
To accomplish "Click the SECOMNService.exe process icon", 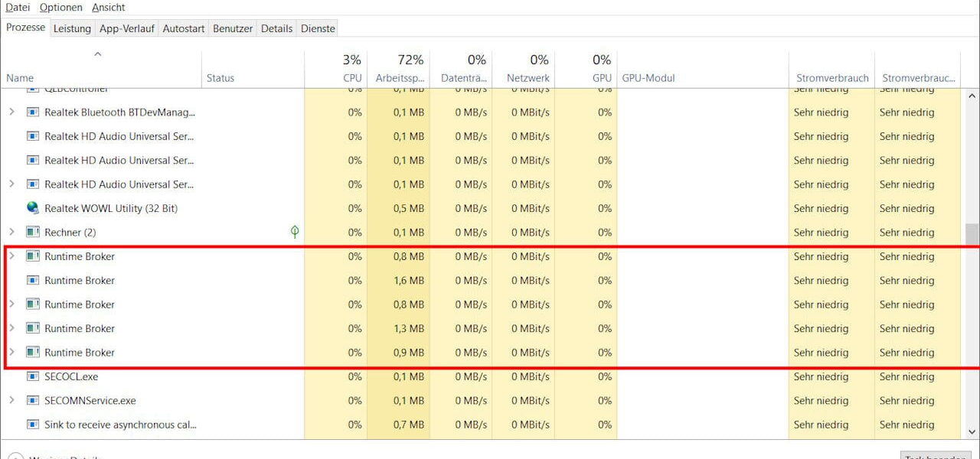I will [33, 401].
